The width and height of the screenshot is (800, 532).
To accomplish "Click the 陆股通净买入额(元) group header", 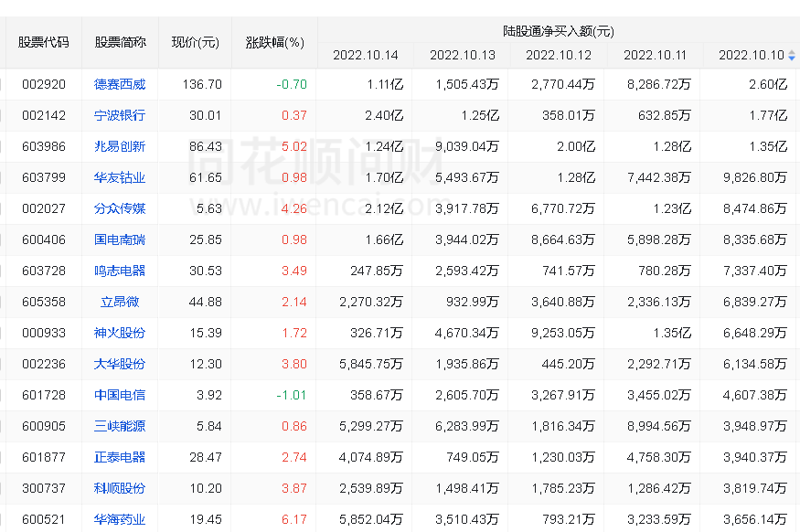I will (559, 31).
